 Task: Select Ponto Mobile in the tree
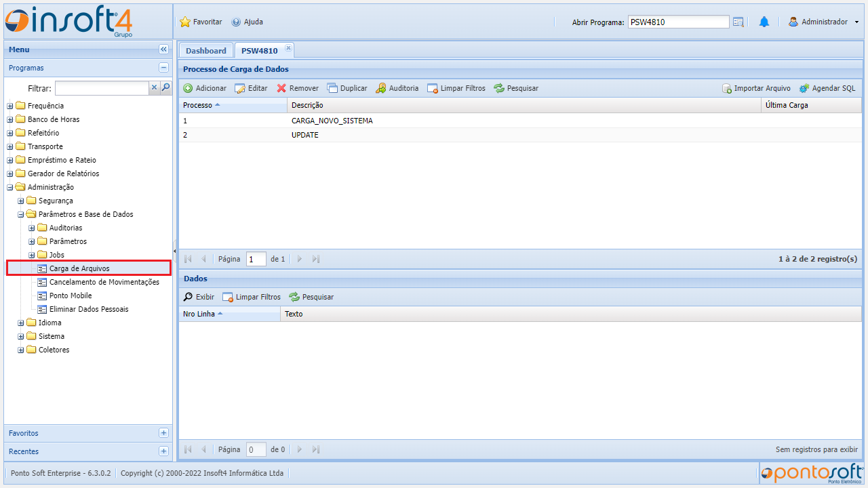71,296
